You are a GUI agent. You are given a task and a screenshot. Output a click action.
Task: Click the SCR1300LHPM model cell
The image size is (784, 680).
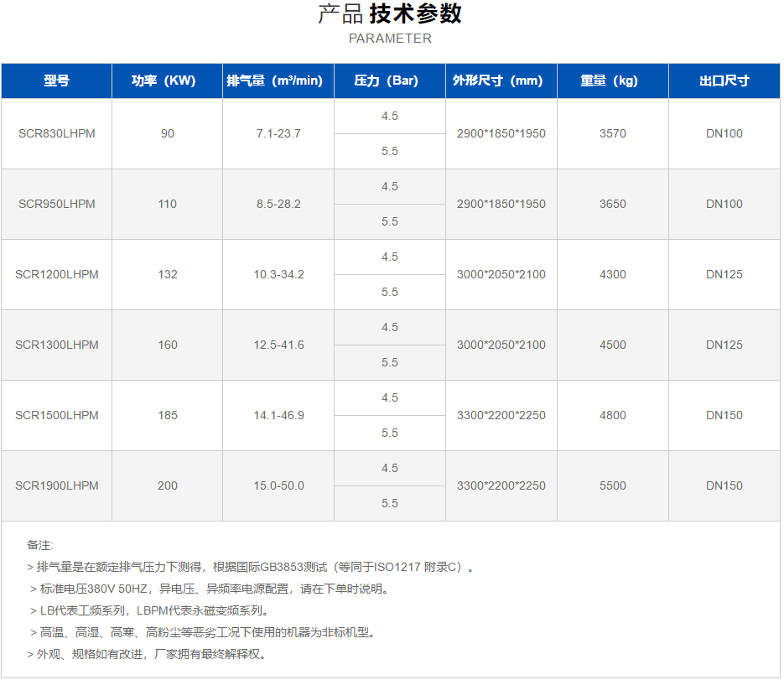point(55,345)
